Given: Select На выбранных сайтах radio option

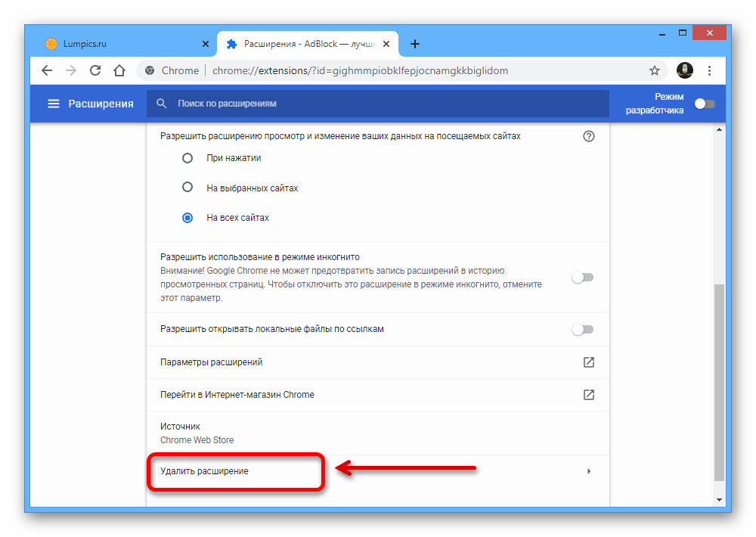Looking at the screenshot, I should (187, 188).
